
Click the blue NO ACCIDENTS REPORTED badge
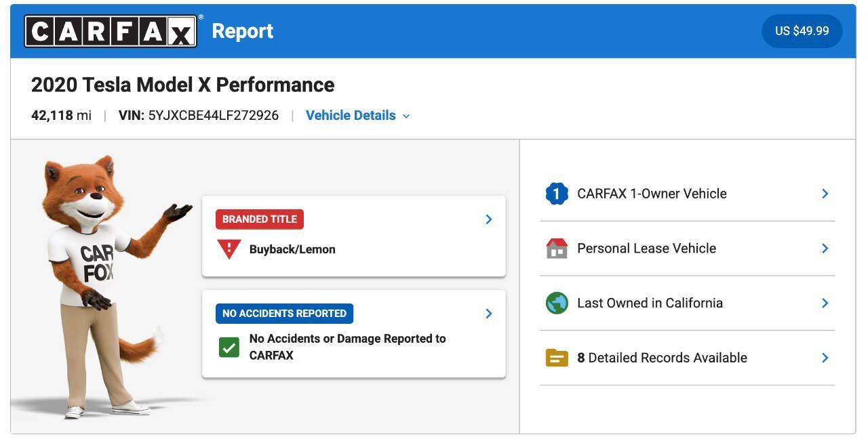284,314
